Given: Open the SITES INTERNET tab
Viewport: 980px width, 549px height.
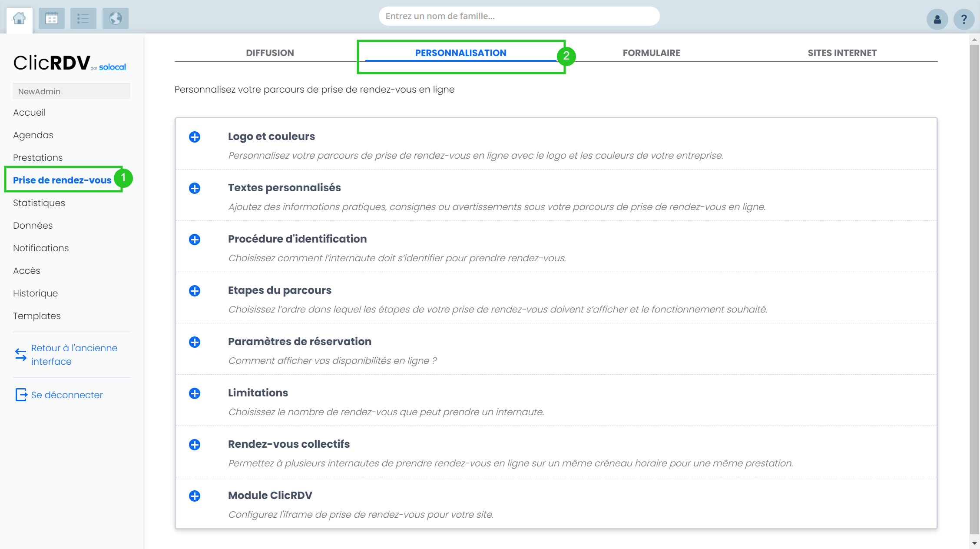Looking at the screenshot, I should (x=842, y=53).
